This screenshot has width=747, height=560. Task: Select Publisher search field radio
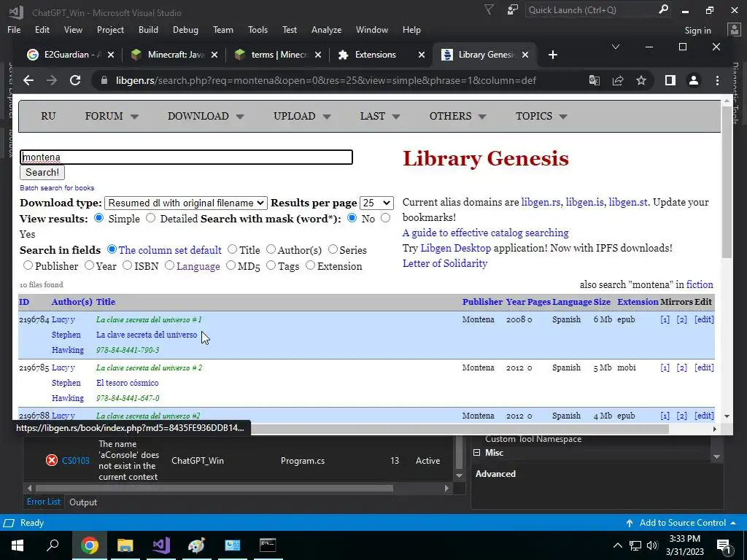point(28,265)
